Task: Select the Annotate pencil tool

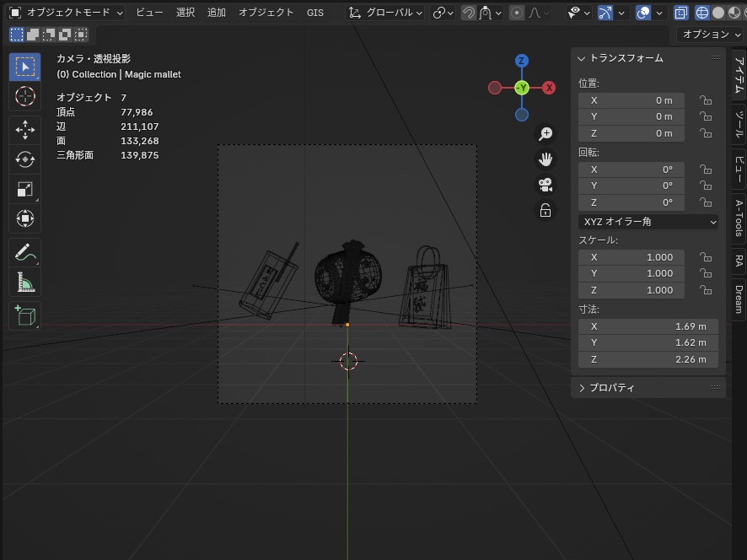Action: pyautogui.click(x=24, y=253)
